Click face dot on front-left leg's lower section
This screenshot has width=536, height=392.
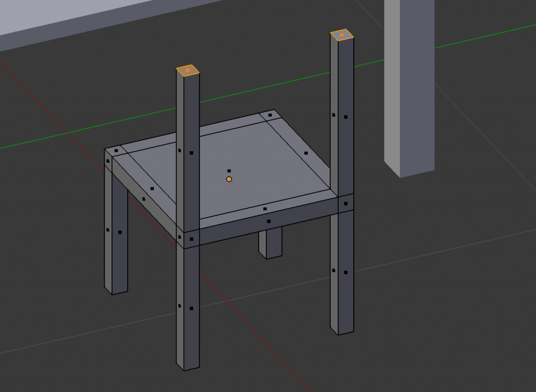pos(192,308)
